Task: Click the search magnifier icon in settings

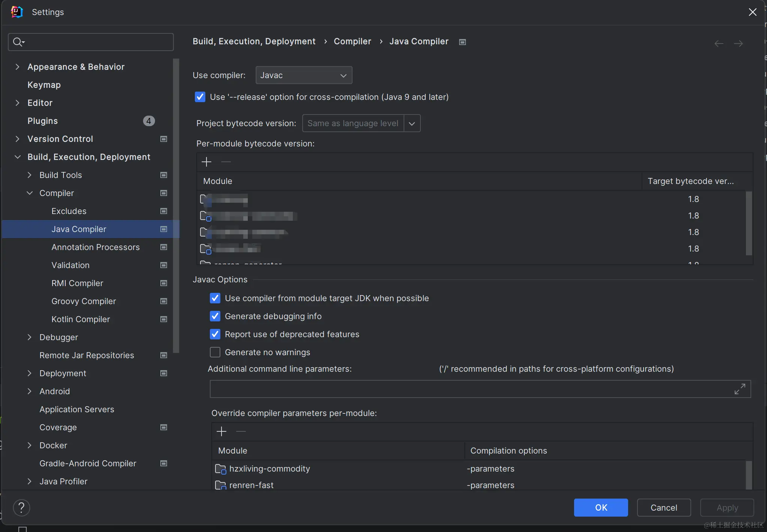Action: pyautogui.click(x=18, y=42)
